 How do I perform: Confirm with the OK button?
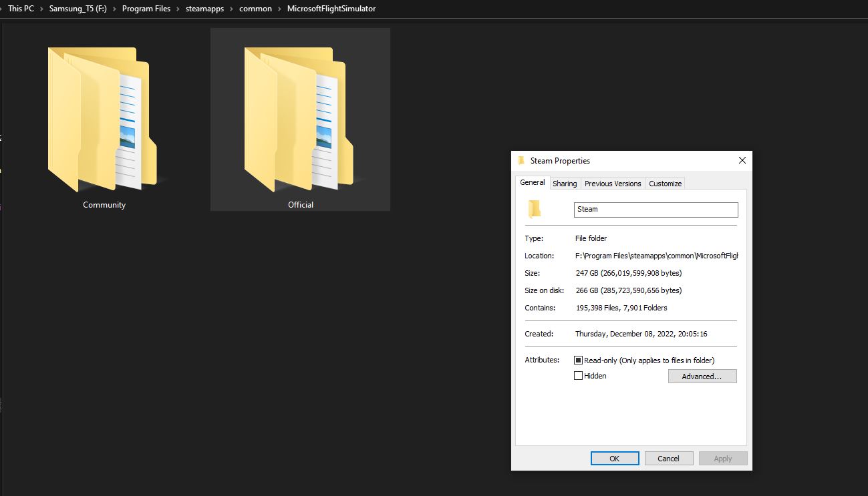pyautogui.click(x=615, y=459)
